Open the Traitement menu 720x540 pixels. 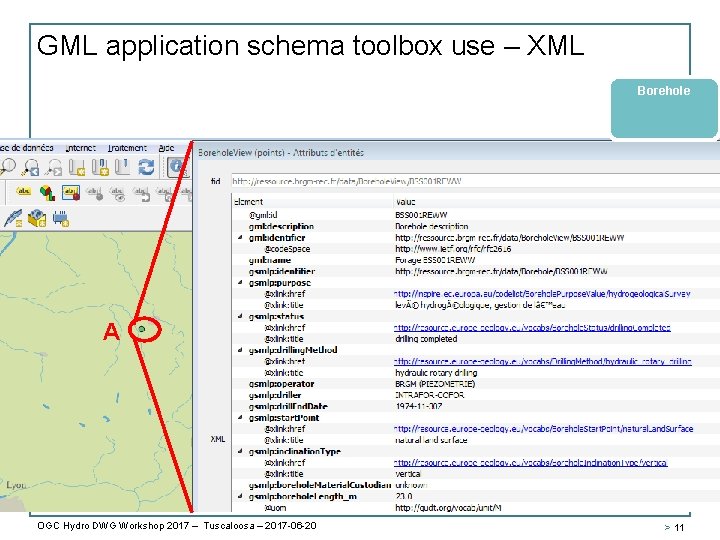pyautogui.click(x=127, y=148)
